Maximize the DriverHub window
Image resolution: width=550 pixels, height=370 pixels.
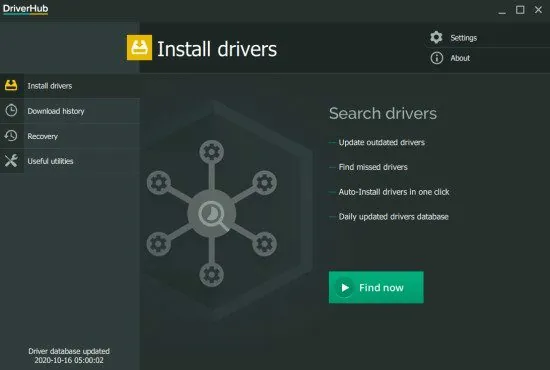(x=520, y=10)
